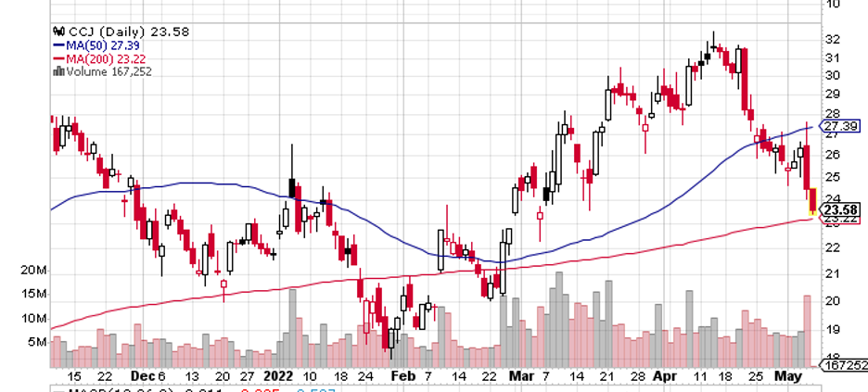This screenshot has width=868, height=392.
Task: Select the MA(200) 23.22 legend label
Action: pos(106,58)
